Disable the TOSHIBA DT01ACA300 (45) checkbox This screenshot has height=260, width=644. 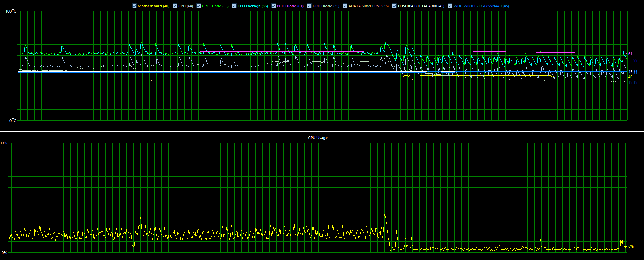point(394,6)
